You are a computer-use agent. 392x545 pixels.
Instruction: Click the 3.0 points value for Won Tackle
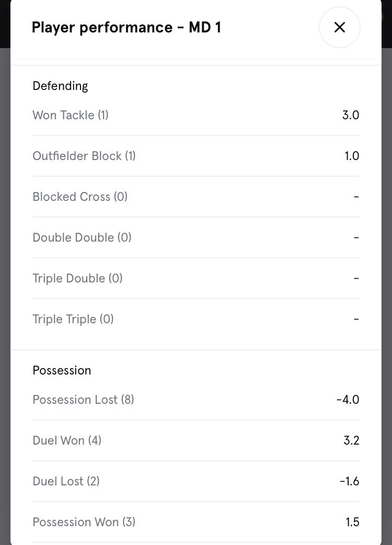point(351,115)
